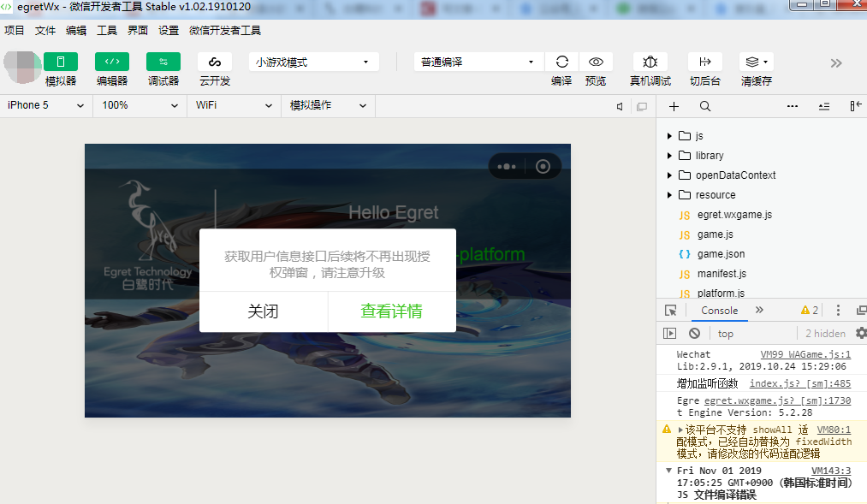Open 云开发 cloud development
The width and height of the screenshot is (867, 504).
pyautogui.click(x=215, y=62)
